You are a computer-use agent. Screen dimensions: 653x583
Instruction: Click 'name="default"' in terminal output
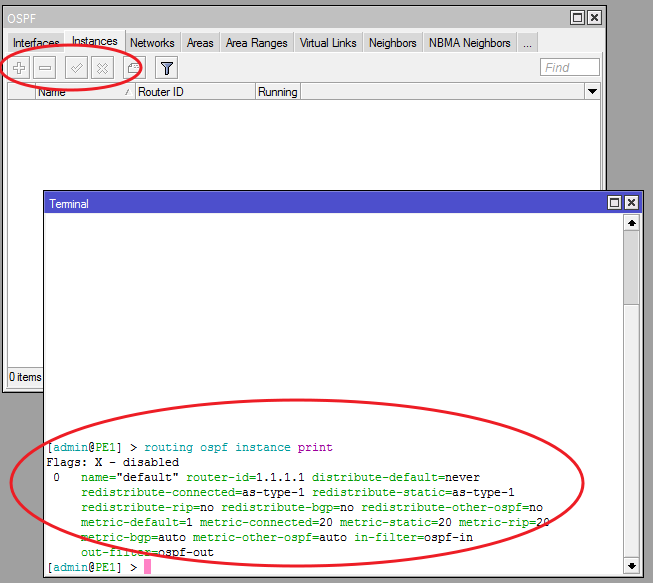pos(130,477)
